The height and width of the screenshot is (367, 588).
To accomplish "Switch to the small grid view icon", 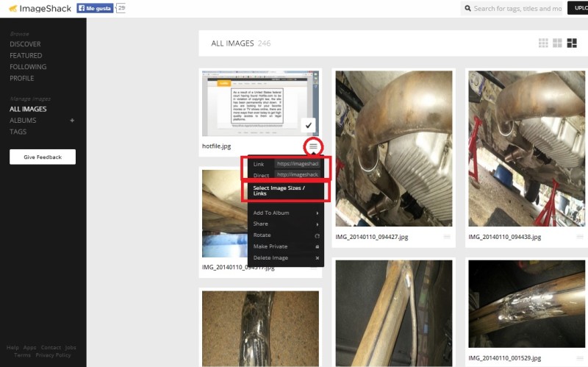I will [x=543, y=43].
